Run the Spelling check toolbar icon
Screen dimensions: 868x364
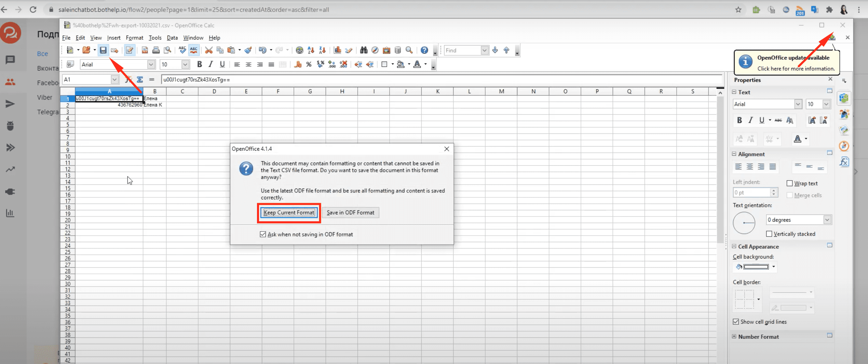click(x=182, y=50)
